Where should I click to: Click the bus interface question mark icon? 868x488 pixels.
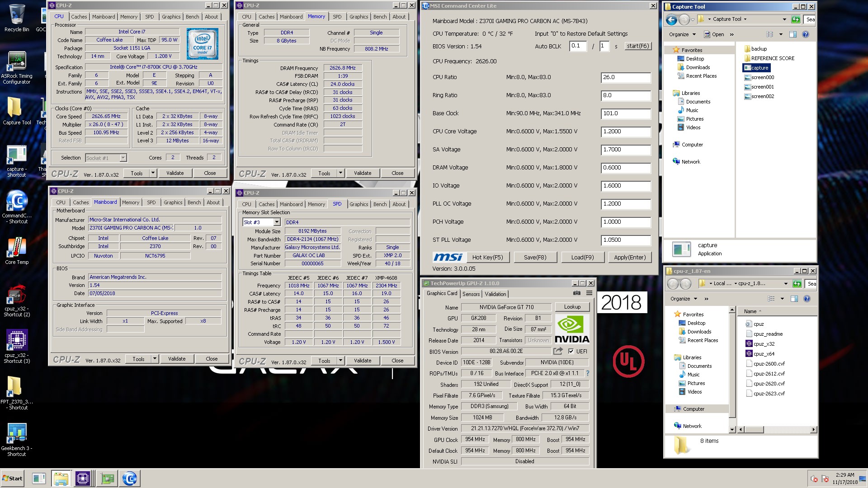588,373
